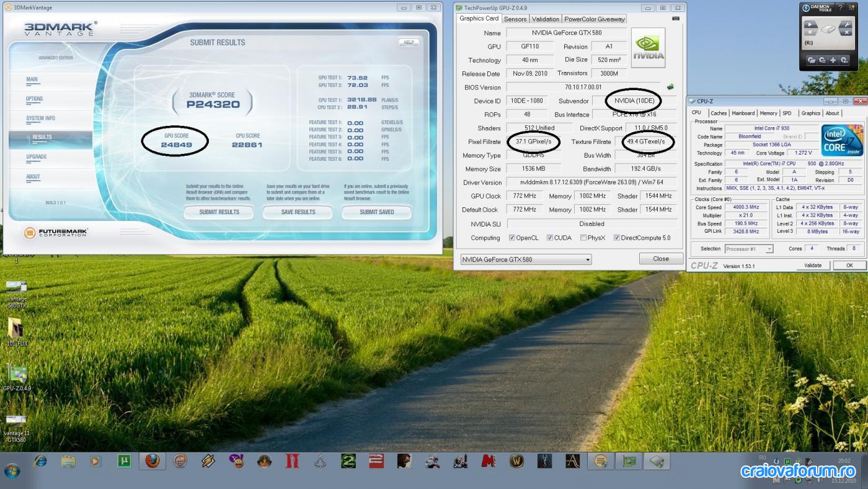Click the stop button in Daemon Tools gadget
The width and height of the screenshot is (868, 489).
pos(809,32)
